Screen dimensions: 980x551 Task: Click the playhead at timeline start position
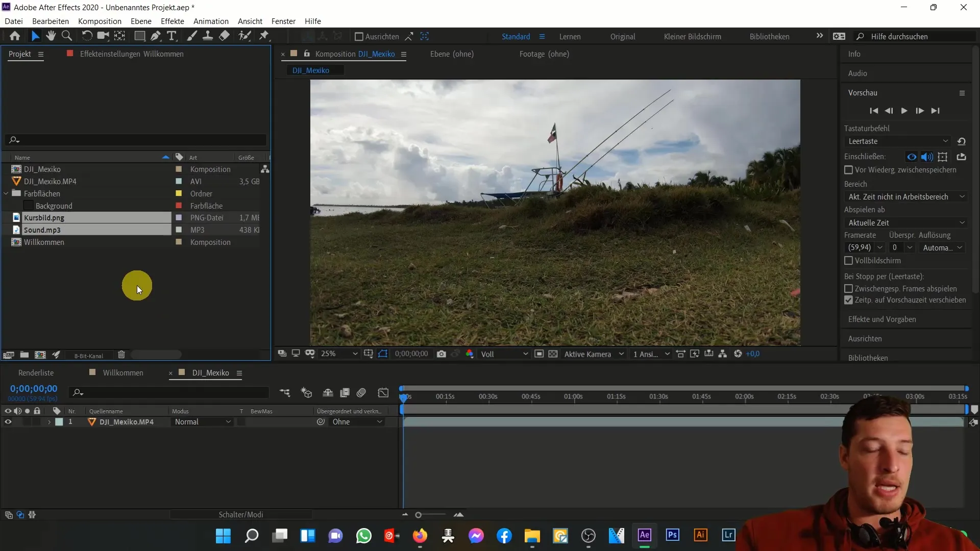(402, 396)
